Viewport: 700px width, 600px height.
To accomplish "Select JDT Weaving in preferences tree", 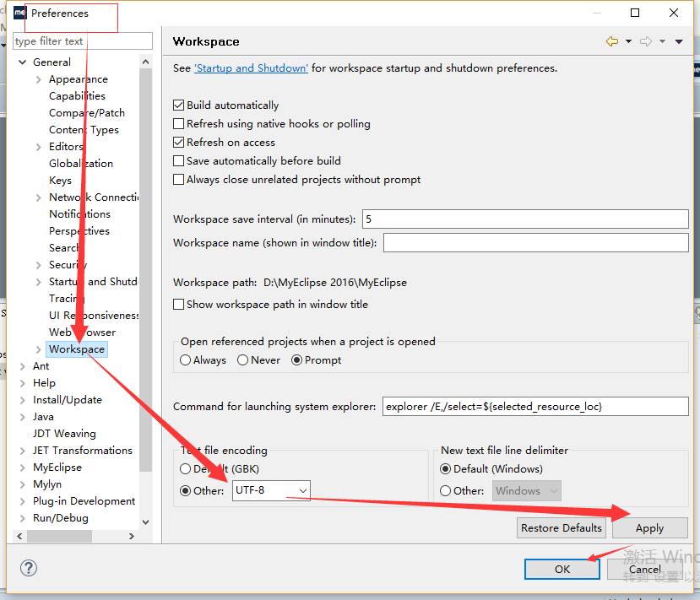I will coord(64,434).
